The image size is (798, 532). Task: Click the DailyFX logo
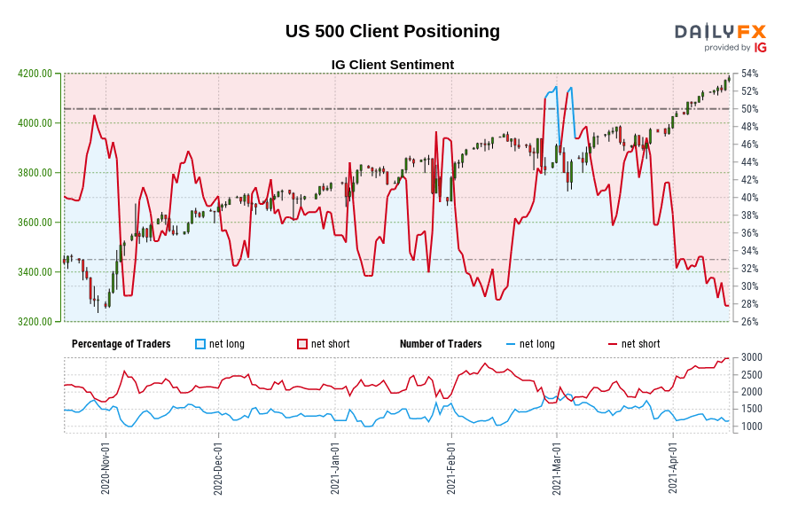click(x=720, y=32)
